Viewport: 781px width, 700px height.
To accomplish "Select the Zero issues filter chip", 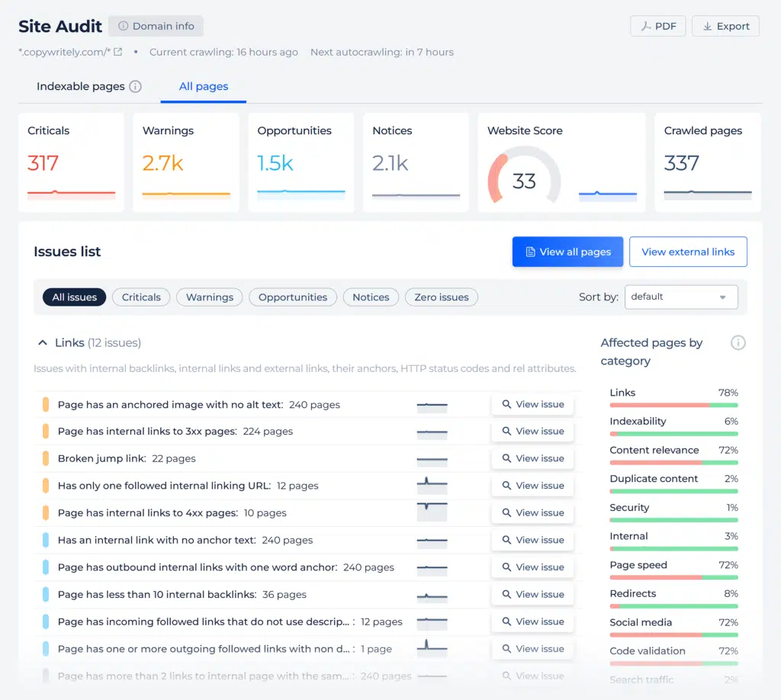I will 442,297.
